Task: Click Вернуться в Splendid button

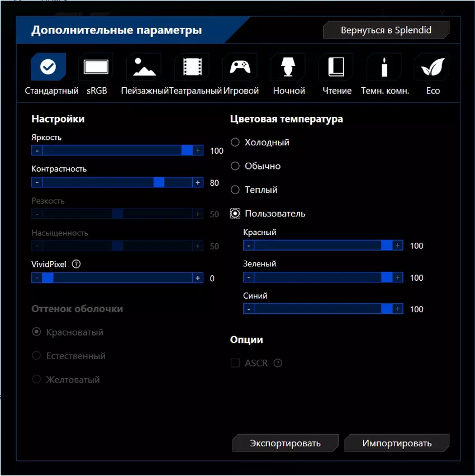Action: point(386,30)
